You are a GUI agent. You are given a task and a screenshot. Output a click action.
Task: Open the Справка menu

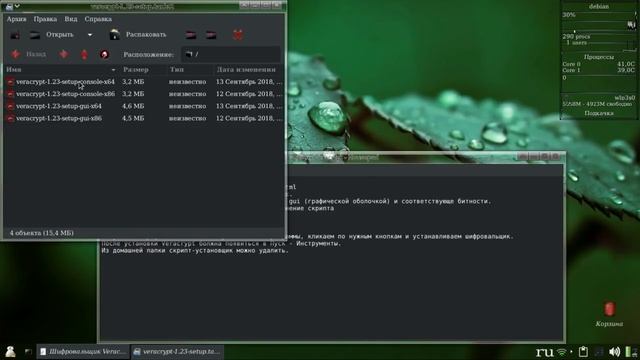[x=98, y=19]
